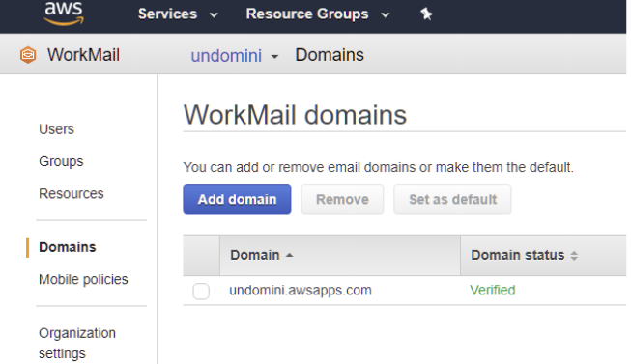Click the Domain column header
This screenshot has width=631, height=364.
pyautogui.click(x=340, y=256)
